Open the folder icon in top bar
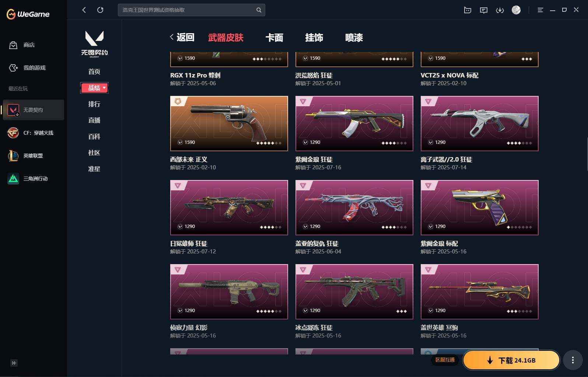 click(468, 10)
